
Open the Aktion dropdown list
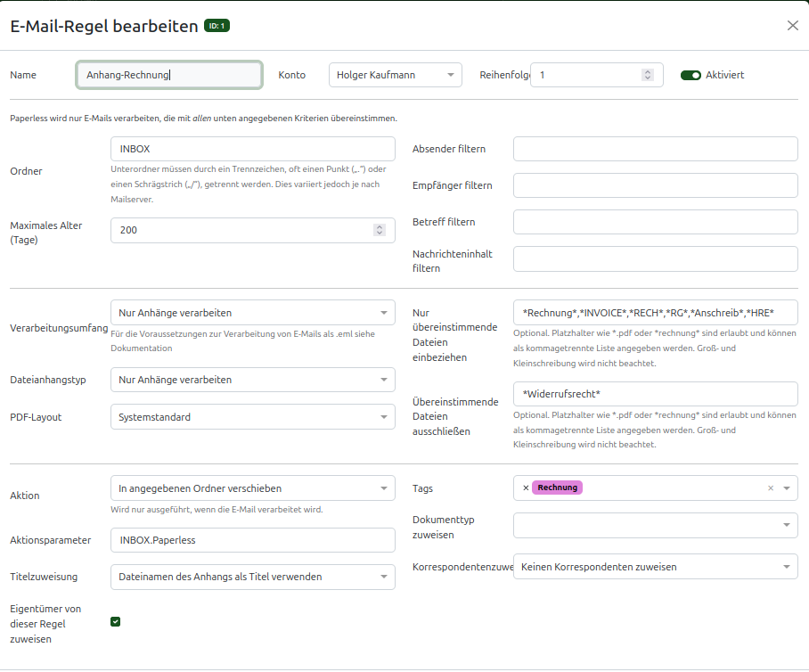(x=253, y=488)
